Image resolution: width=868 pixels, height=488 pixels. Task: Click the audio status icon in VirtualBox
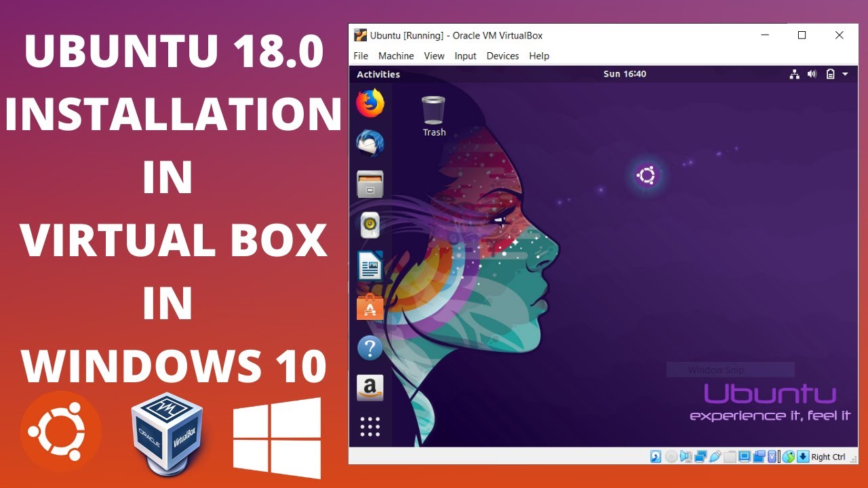[x=686, y=456]
